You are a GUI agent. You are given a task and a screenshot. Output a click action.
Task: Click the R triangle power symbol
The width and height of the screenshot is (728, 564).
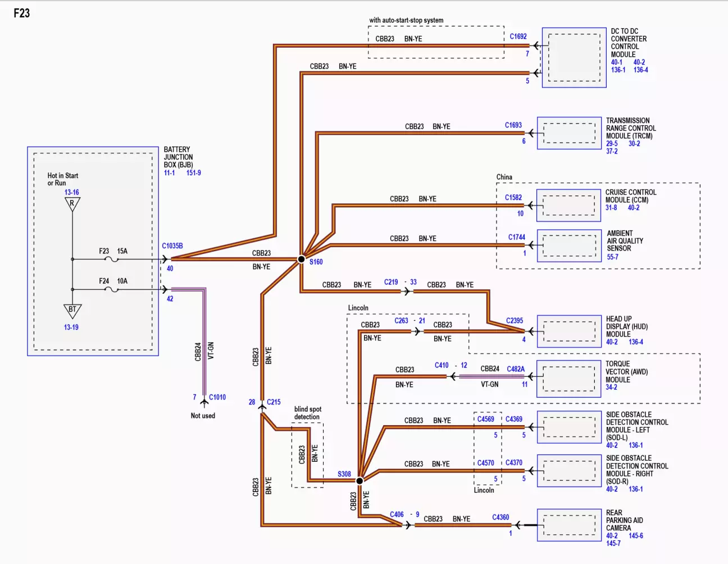point(72,204)
